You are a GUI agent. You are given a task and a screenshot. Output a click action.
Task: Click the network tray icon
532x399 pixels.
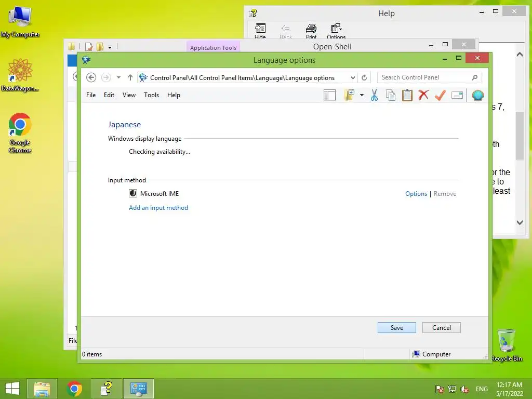(x=452, y=389)
